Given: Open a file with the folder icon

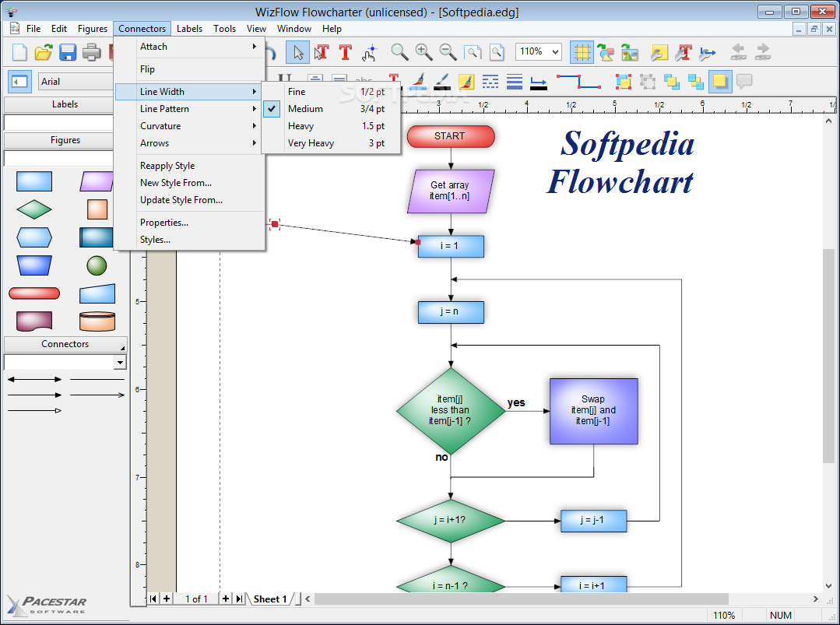Looking at the screenshot, I should click(44, 52).
